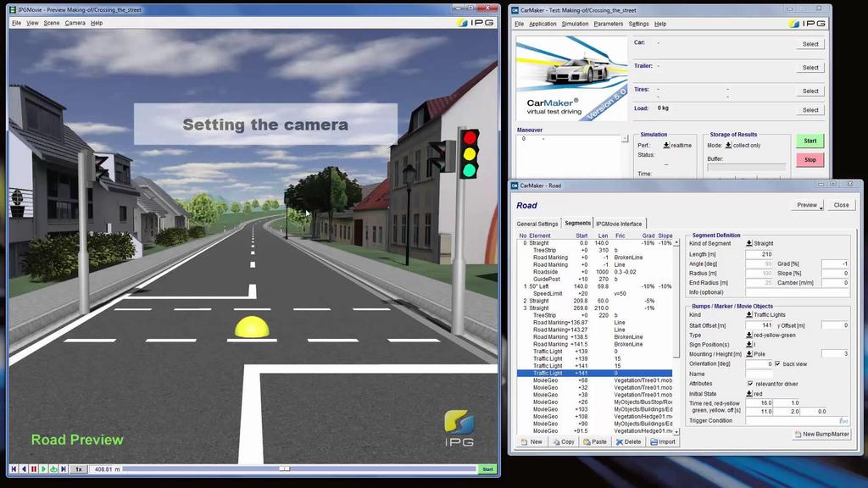Select the '1 50° Left' segment row
This screenshot has width=868, height=488.
tap(594, 286)
